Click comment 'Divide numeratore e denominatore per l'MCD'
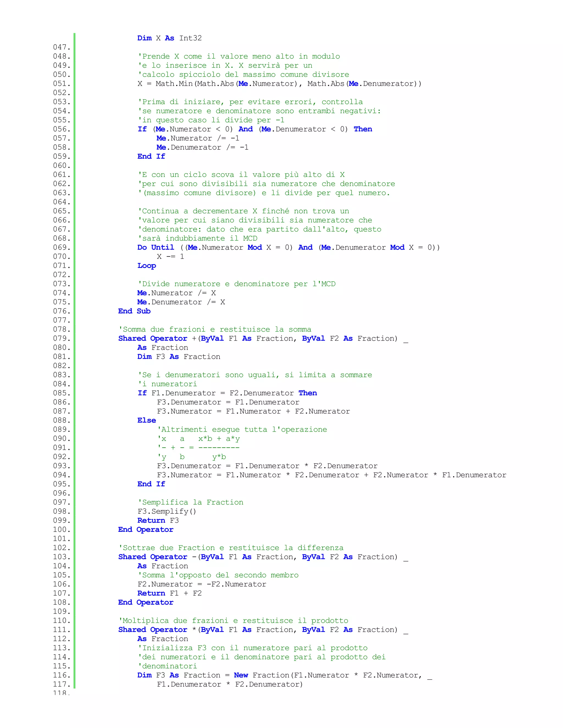 point(236,284)
